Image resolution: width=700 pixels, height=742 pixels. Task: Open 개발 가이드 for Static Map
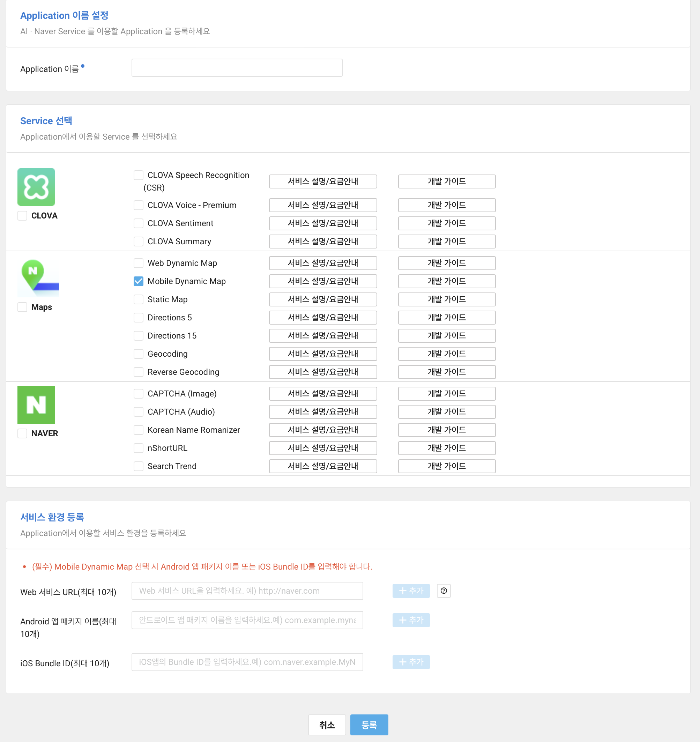446,299
